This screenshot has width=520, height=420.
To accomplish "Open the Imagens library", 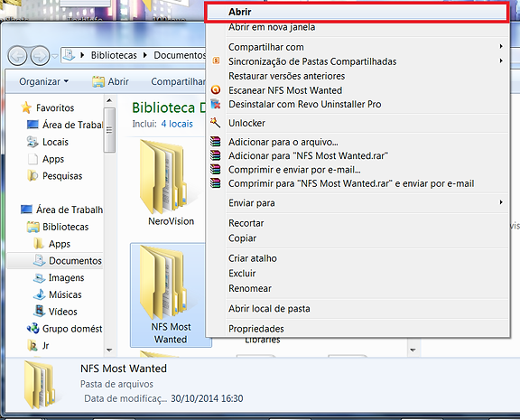I will point(59,277).
